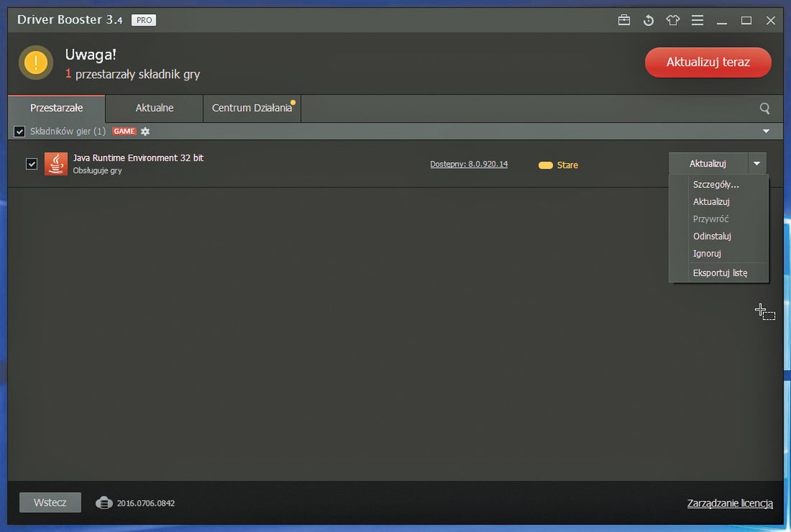Close the Driver Booster window
The width and height of the screenshot is (791, 532).
(770, 20)
